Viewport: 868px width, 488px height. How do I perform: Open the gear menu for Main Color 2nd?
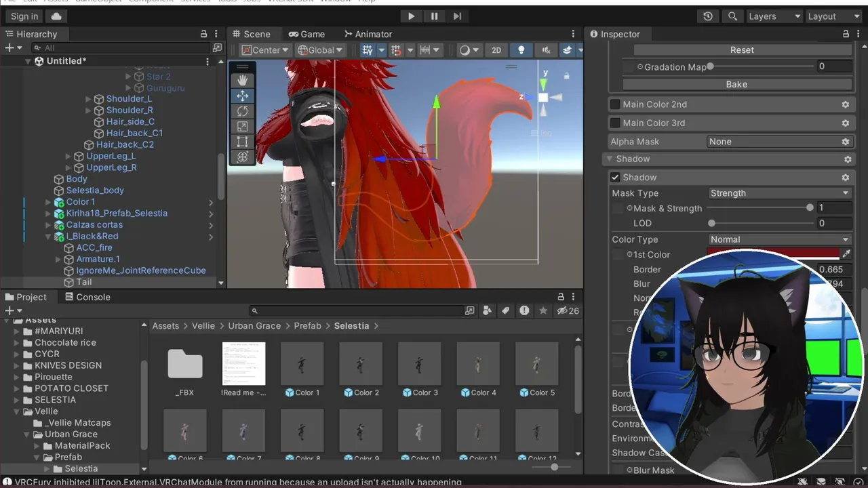[x=846, y=104]
